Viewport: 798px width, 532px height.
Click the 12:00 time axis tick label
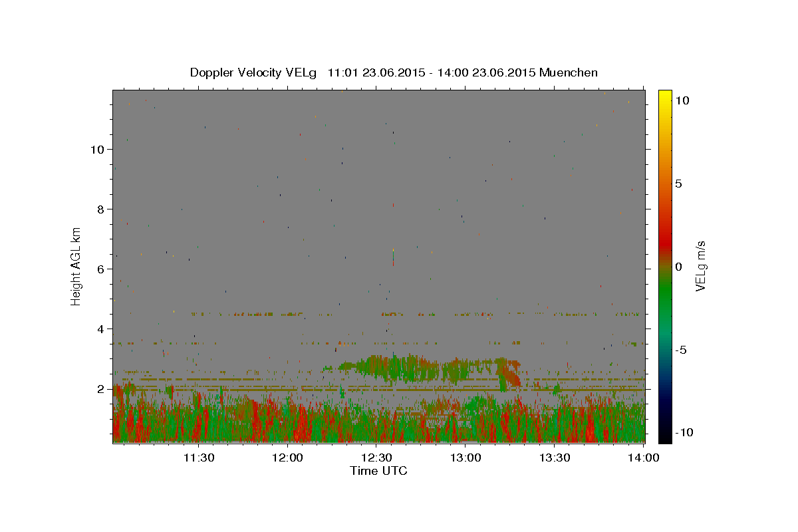point(287,458)
